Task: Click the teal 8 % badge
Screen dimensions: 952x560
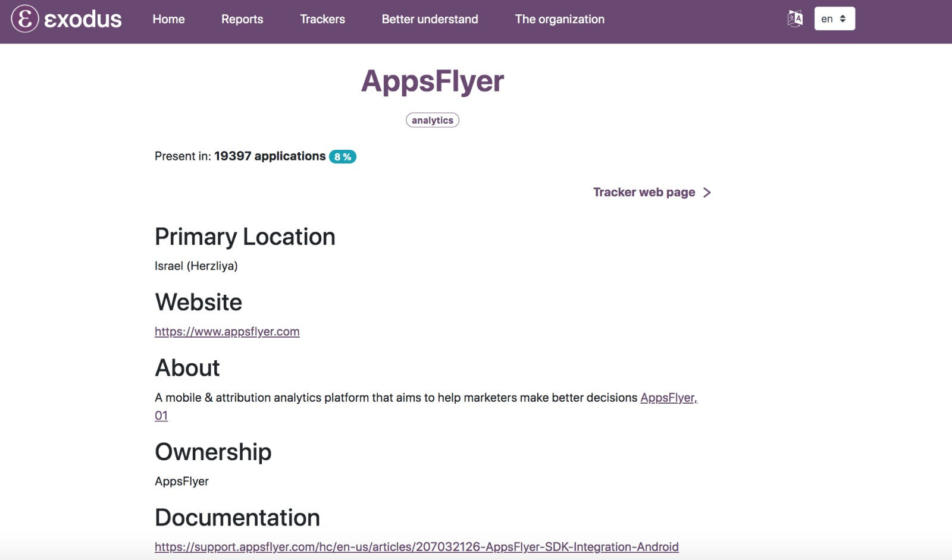Action: pos(342,157)
